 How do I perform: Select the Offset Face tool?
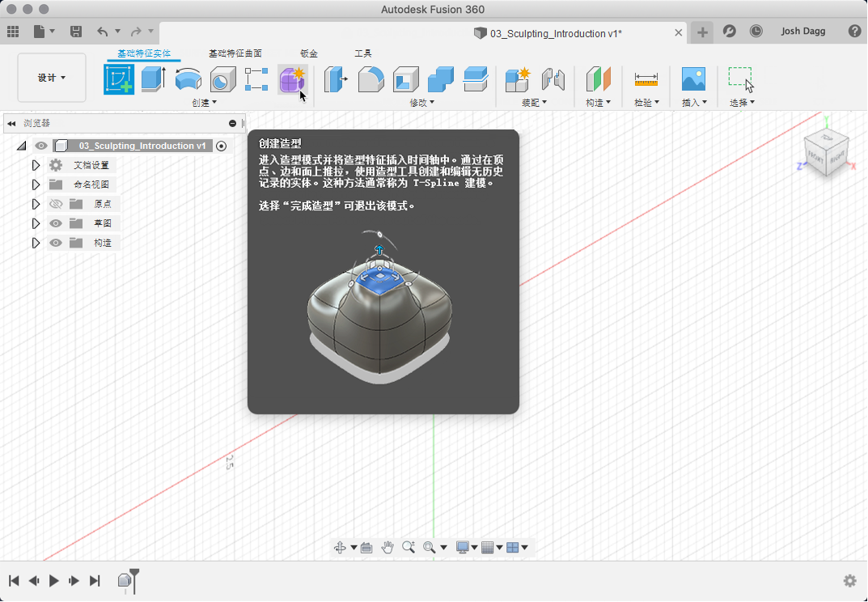(476, 79)
